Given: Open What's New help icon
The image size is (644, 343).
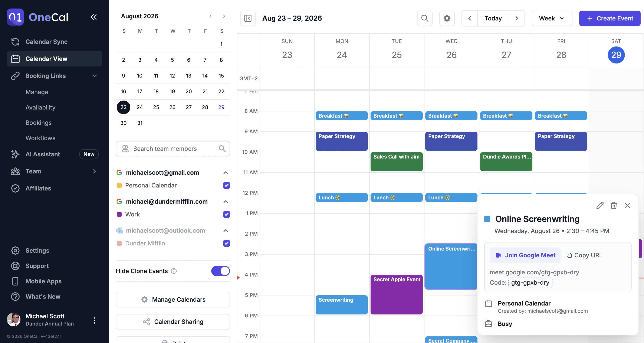Looking at the screenshot, I should point(15,297).
